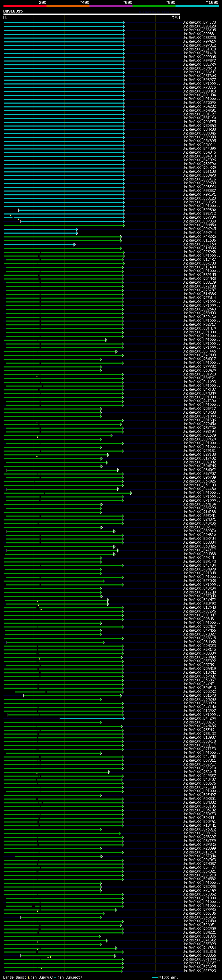Select hit label UniRef100_O76968
The image size is (222, 980).
(x=199, y=252)
